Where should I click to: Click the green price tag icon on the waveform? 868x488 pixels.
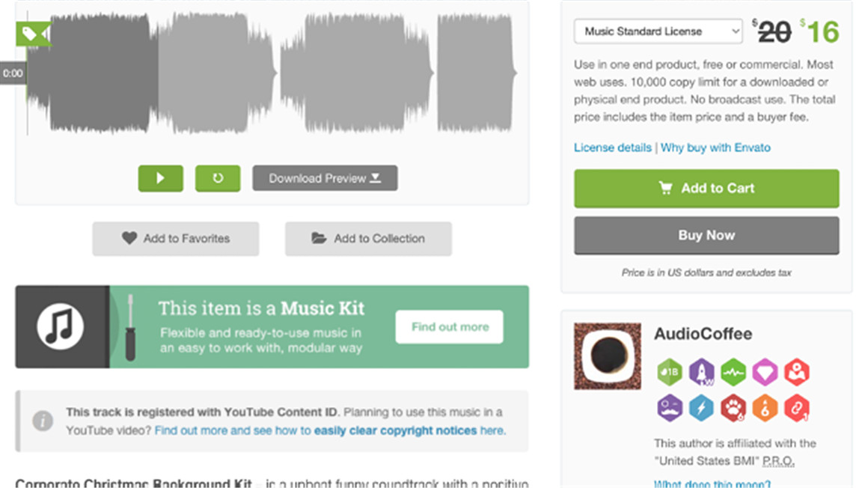(33, 34)
